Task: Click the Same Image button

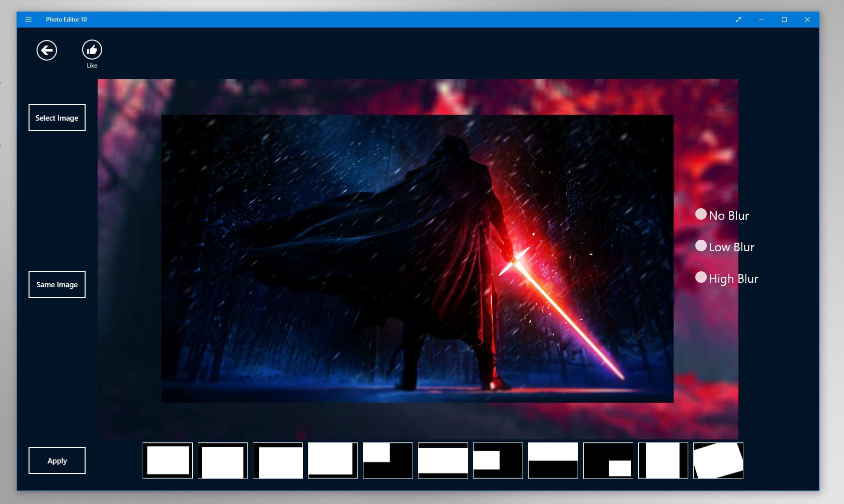Action: coord(57,284)
